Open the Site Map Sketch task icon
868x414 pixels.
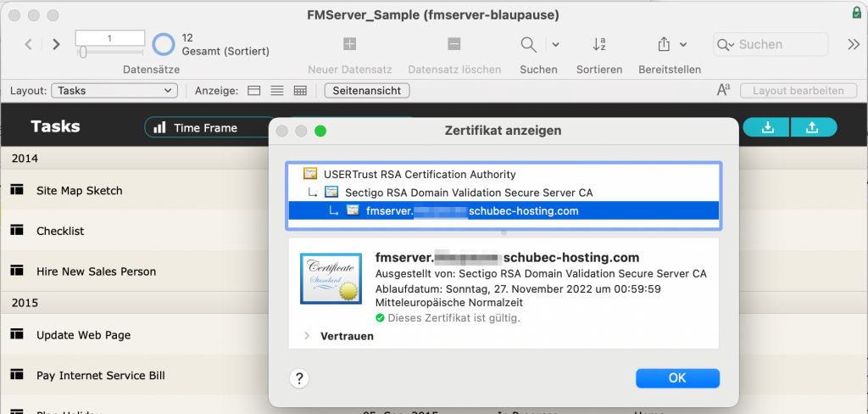click(x=17, y=190)
